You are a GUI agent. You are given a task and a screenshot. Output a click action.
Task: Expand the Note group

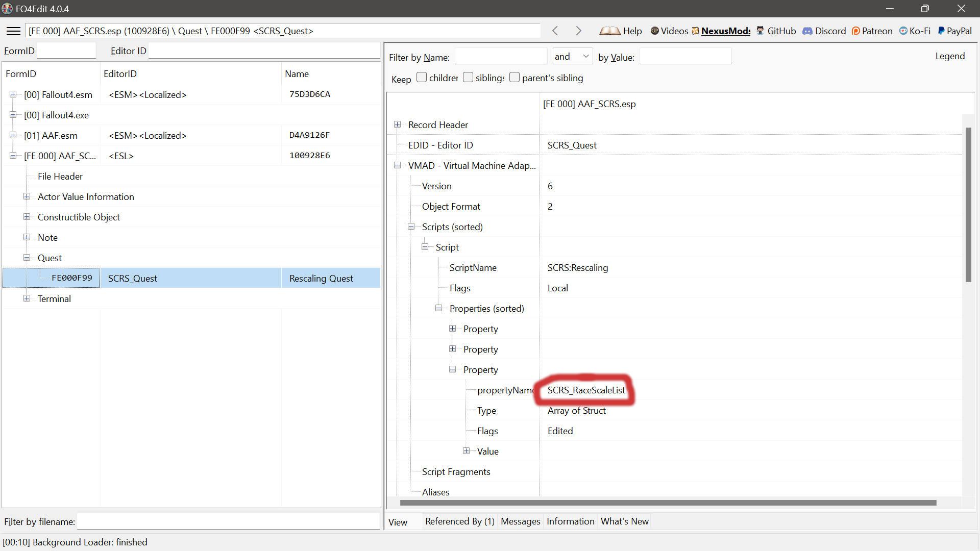27,237
